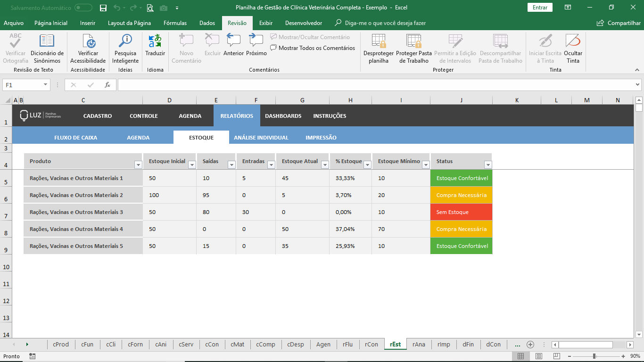Select ANÁLISE INDIVIDUAL sub-tab
The image size is (644, 362).
pos(261,138)
